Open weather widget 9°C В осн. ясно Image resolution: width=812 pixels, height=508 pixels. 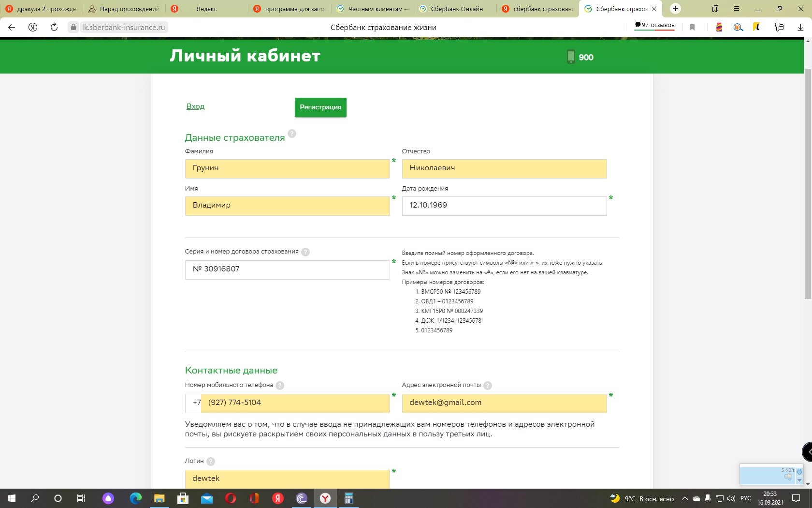coord(642,498)
